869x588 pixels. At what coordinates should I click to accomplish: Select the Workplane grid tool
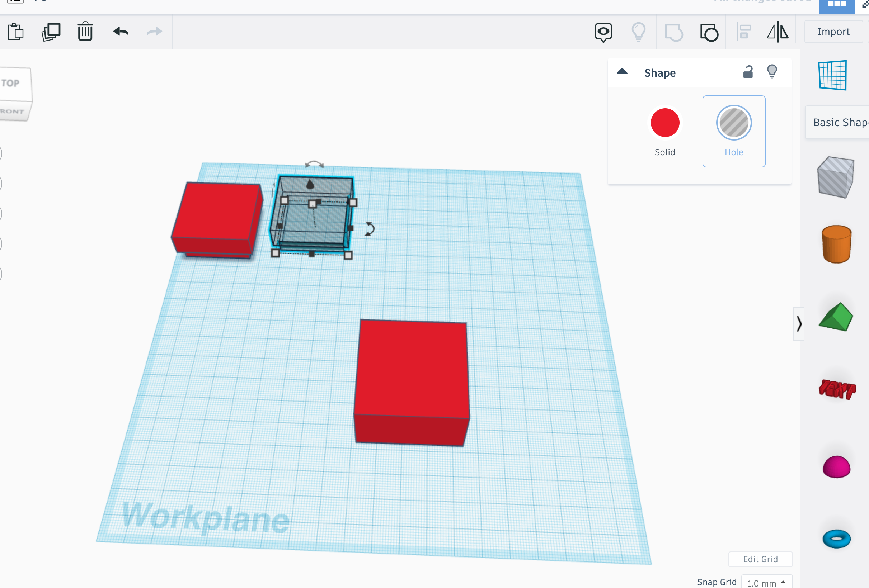[832, 75]
